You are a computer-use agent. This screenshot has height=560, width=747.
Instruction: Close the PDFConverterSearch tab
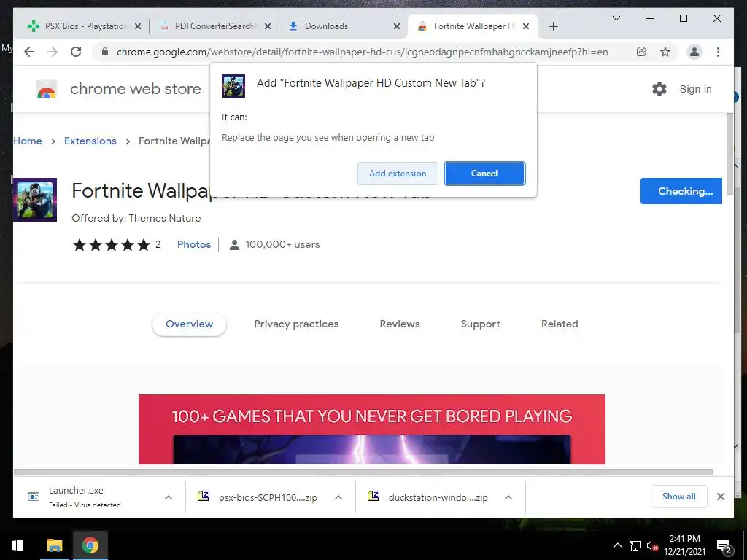point(268,27)
